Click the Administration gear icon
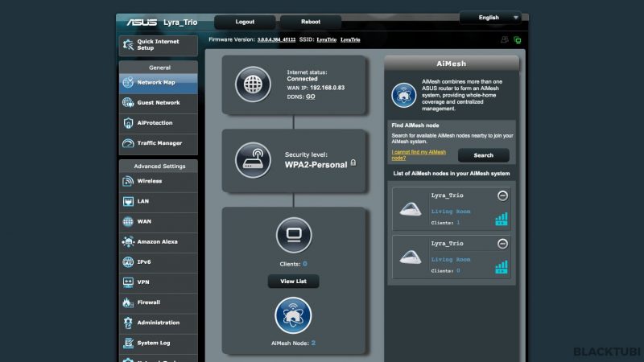 coord(128,323)
